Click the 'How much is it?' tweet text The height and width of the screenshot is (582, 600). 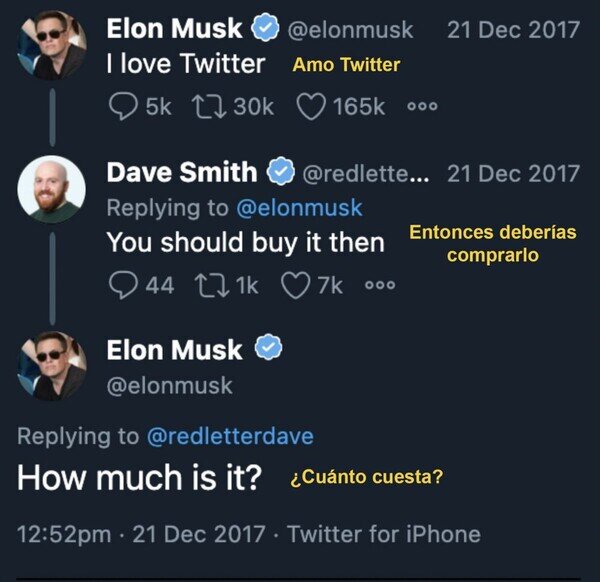coord(140,477)
